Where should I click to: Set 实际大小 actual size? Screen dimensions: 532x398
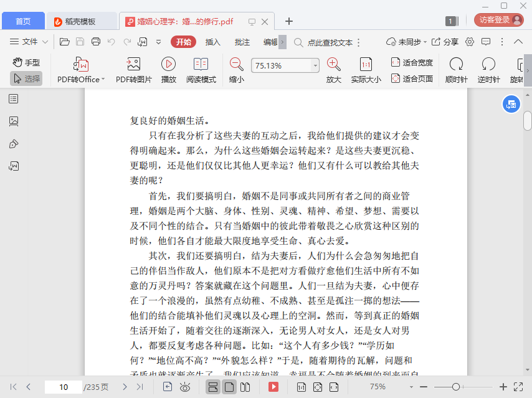click(366, 70)
